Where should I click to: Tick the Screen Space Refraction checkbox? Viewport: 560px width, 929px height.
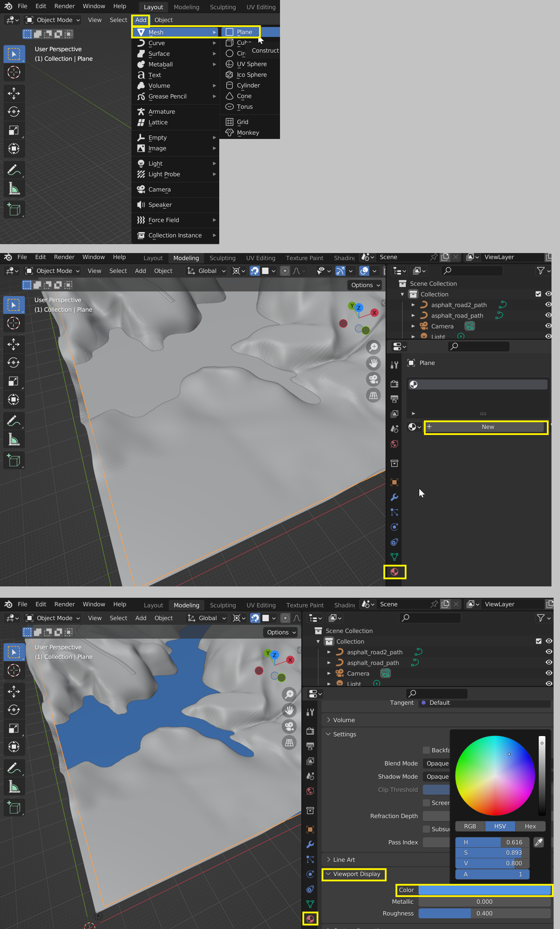tap(426, 803)
